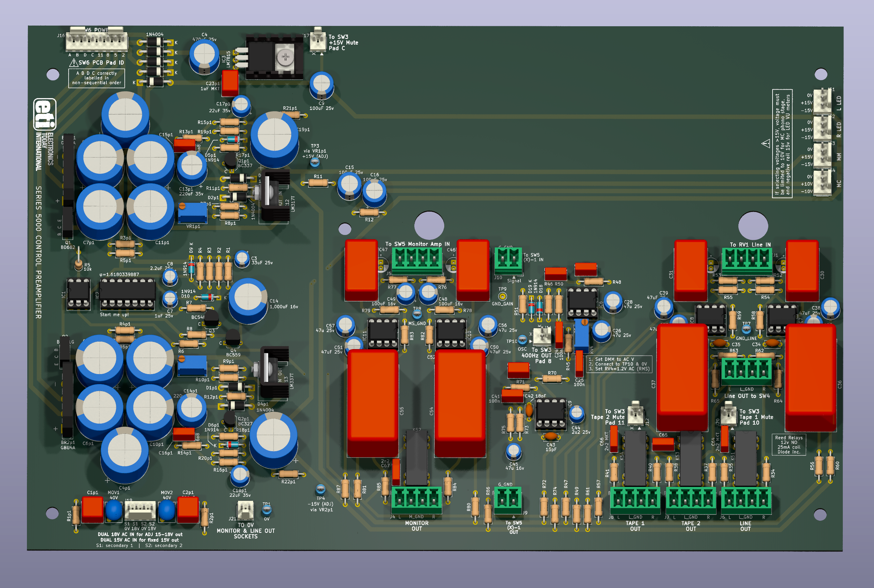Click the "R LED" connector label
This screenshot has height=588, width=874.
coord(839,129)
